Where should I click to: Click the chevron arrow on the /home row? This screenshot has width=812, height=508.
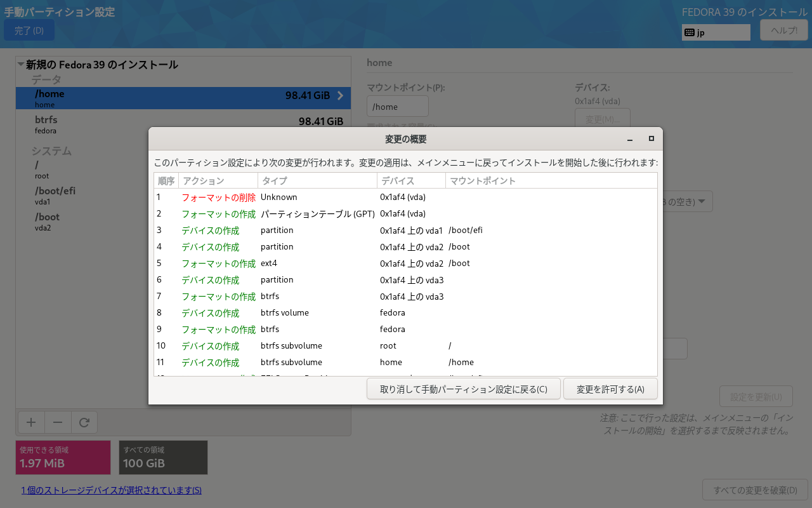click(x=340, y=96)
